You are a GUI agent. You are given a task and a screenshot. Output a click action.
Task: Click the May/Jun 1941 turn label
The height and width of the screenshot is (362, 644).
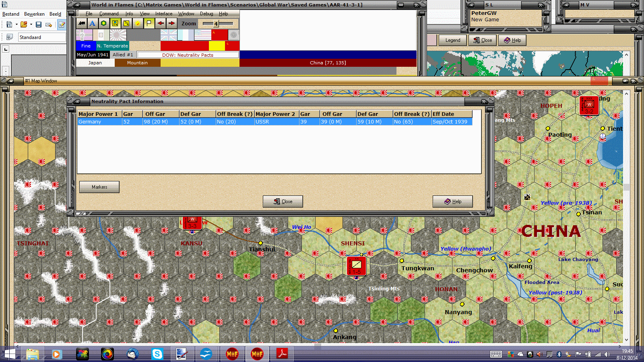pyautogui.click(x=93, y=55)
